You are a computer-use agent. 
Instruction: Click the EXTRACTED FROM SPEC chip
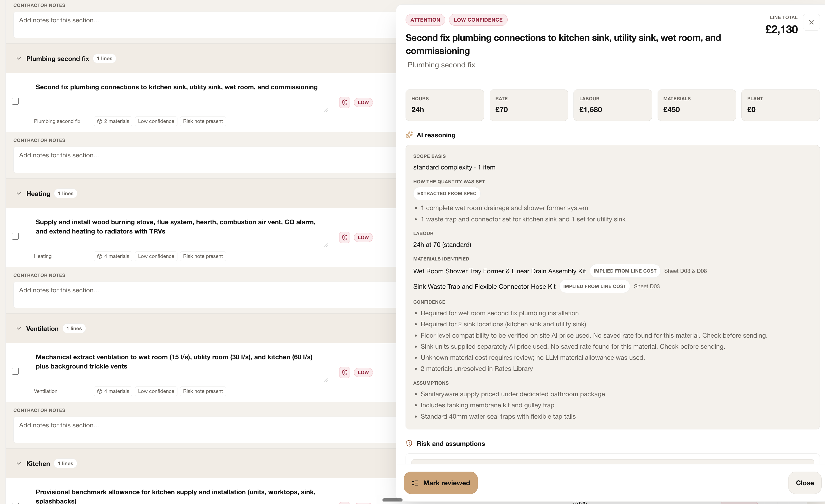point(447,194)
